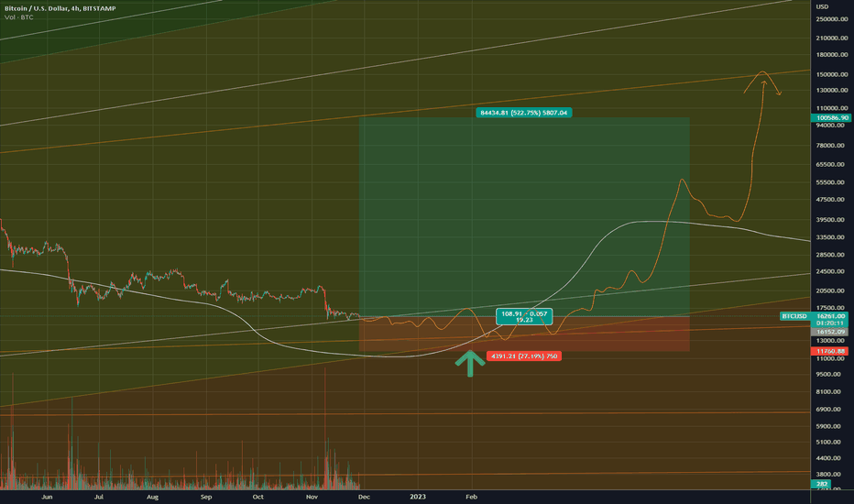854x504 pixels.
Task: Select the red stop-loss label 4391.21 (27.19%)
Action: coord(524,356)
